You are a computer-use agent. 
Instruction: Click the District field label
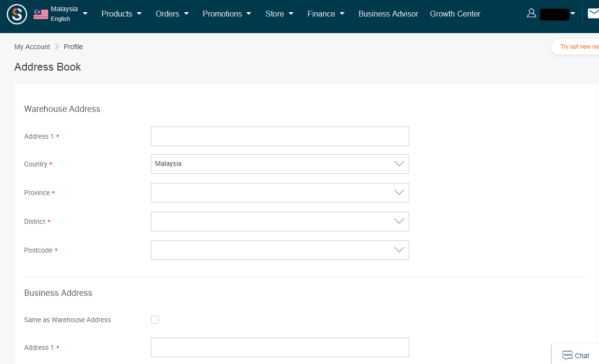[35, 221]
